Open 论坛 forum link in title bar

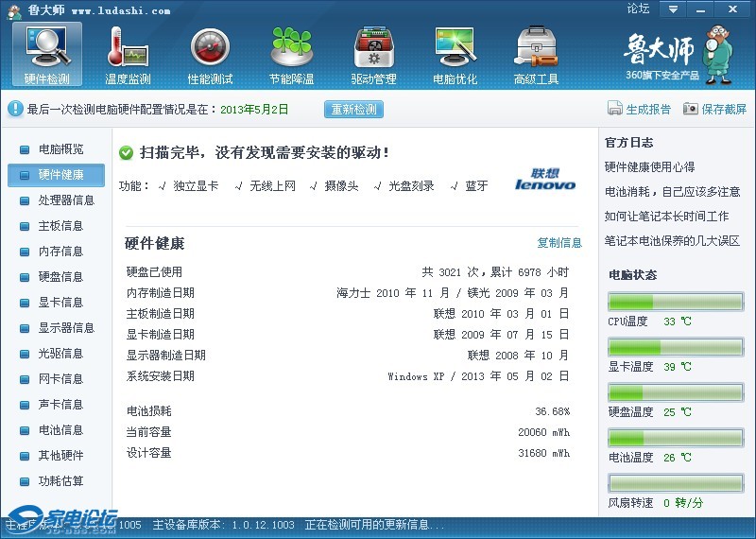pos(638,9)
